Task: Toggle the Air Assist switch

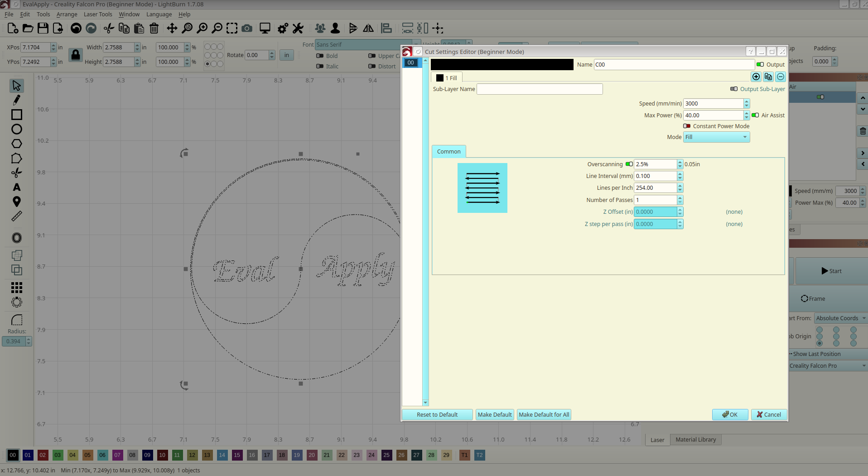Action: 755,115
